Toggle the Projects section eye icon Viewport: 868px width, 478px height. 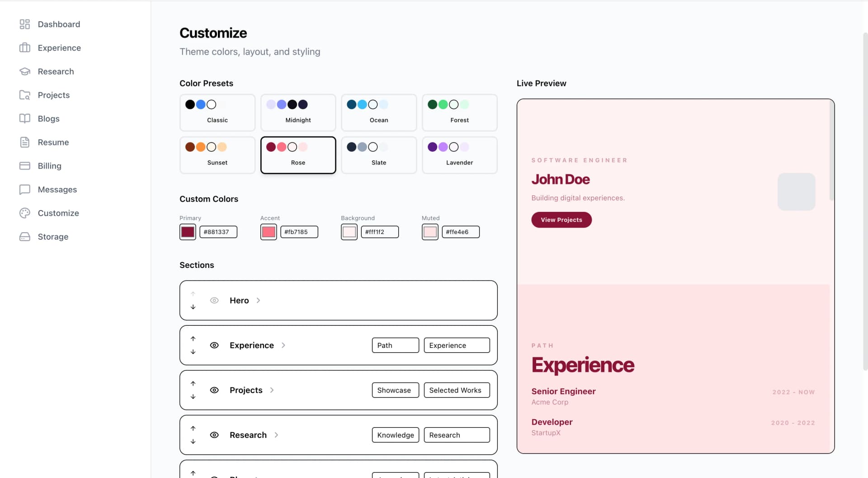coord(214,390)
